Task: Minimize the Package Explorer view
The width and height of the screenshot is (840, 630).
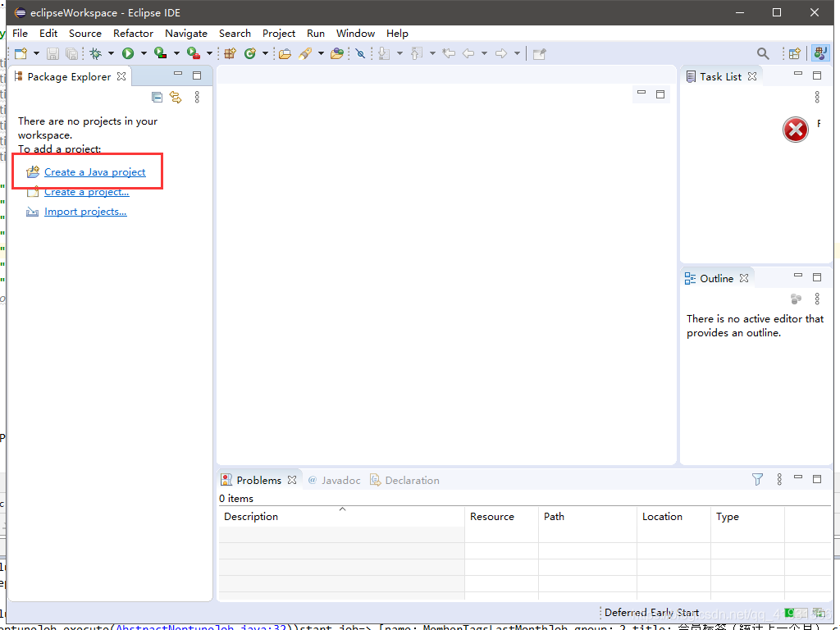Action: coord(178,73)
